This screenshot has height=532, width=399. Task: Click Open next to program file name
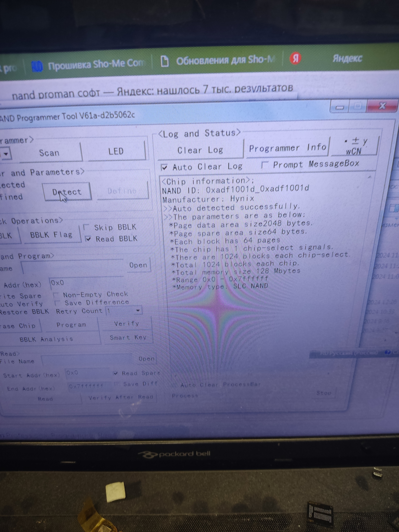pos(138,265)
